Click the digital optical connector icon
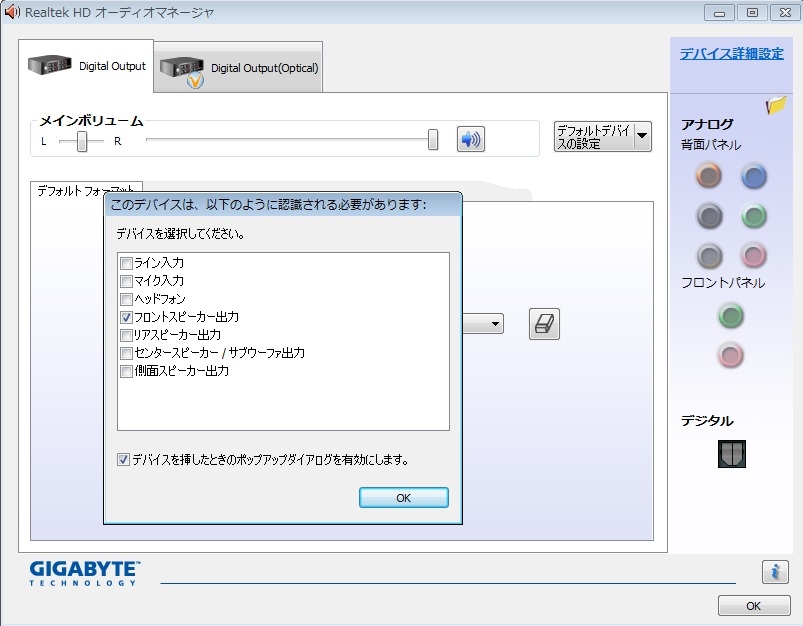The width and height of the screenshot is (803, 626). (731, 454)
